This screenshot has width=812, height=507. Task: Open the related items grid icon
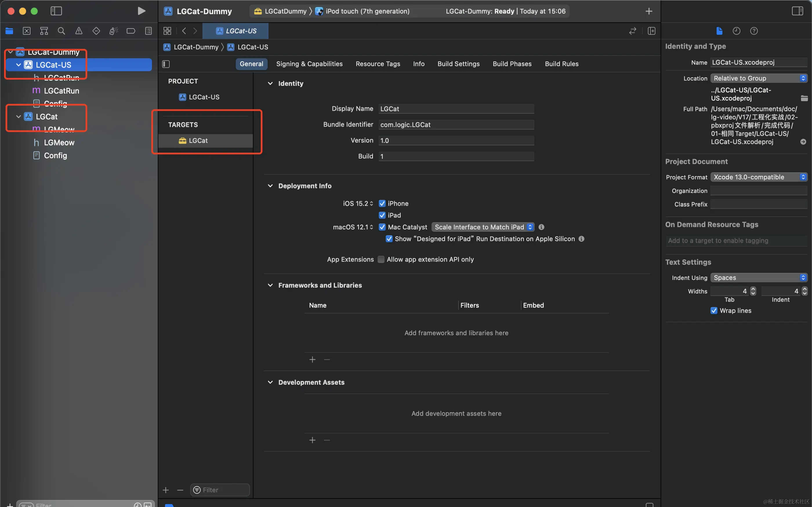167,31
